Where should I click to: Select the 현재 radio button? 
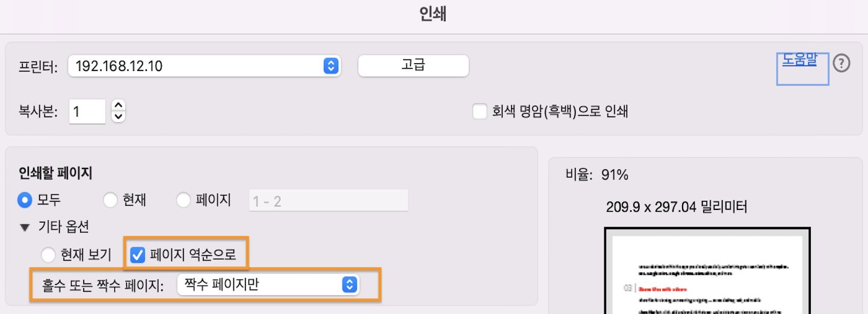coord(110,200)
